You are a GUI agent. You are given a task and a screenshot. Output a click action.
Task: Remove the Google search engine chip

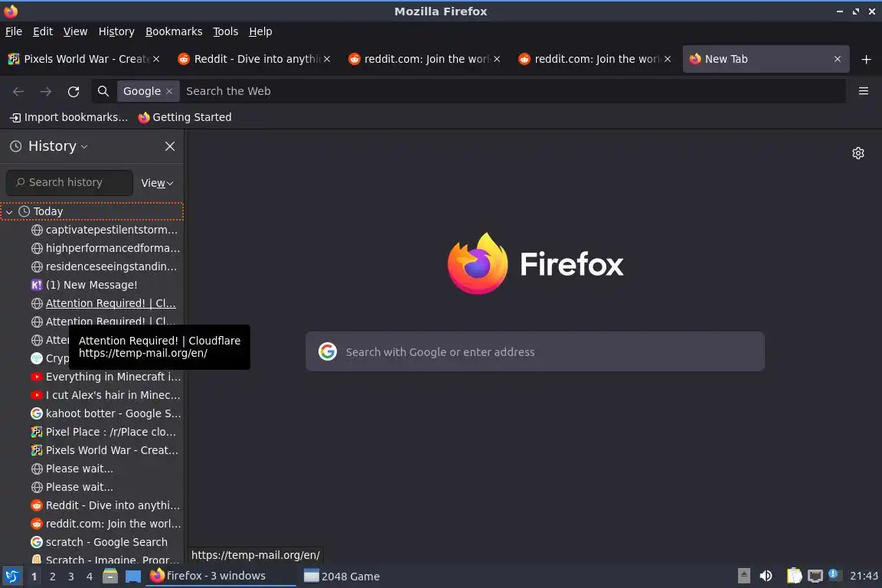168,91
